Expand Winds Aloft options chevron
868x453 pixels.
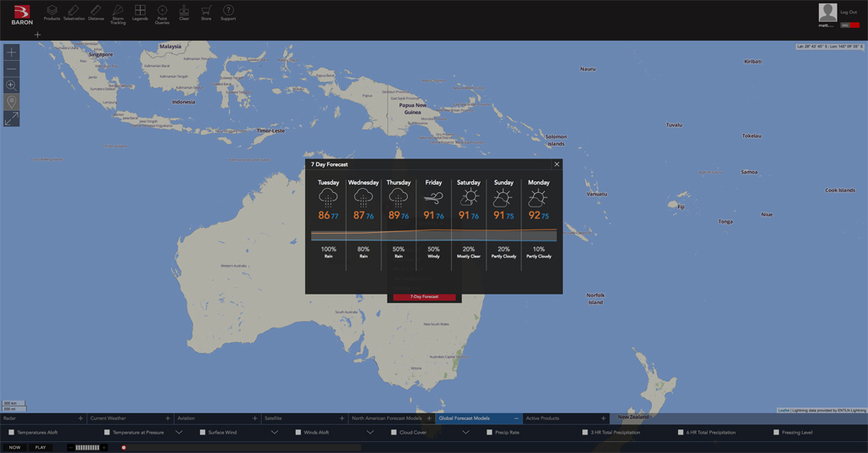point(370,433)
